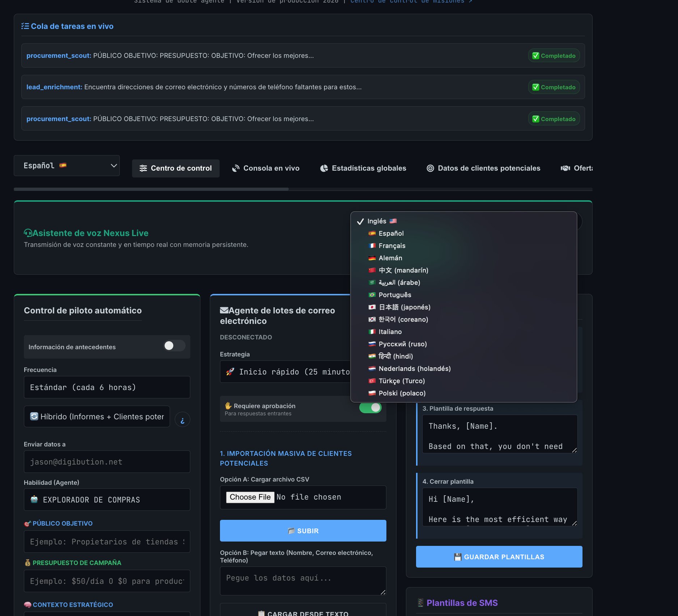Click the target icon on Datos de clientes potenciales
This screenshot has width=678, height=616.
[x=430, y=168]
